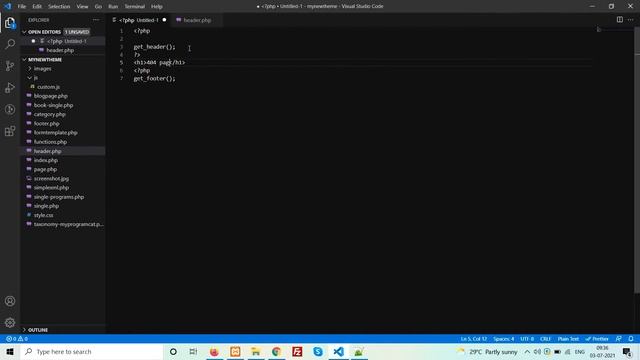Open style.css in the explorer
Viewport: 640px width, 360px height.
(x=44, y=215)
